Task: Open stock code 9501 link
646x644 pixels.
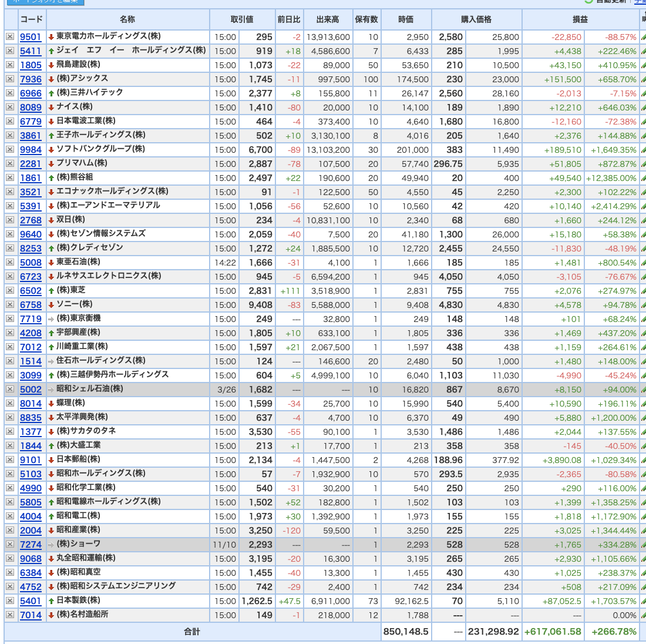Action: [x=31, y=37]
